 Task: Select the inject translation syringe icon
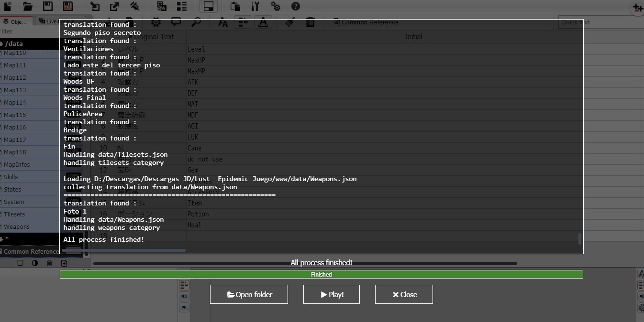pos(135,7)
